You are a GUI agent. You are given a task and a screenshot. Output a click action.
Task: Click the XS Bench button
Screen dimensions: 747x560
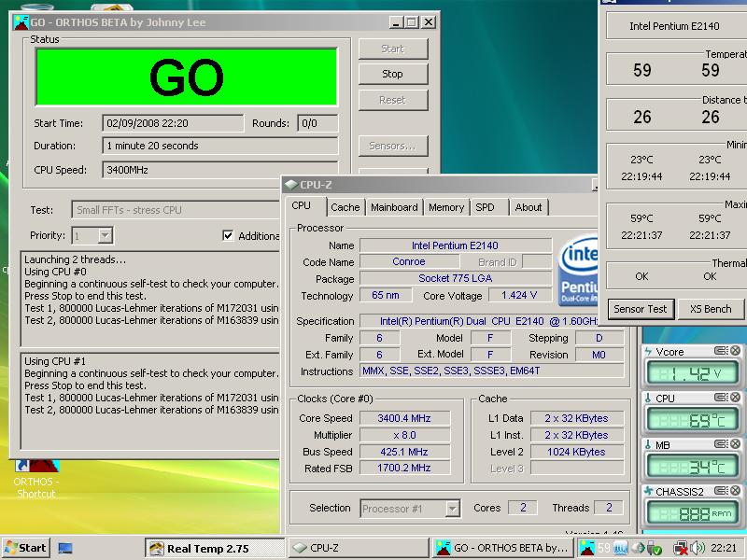coord(711,309)
